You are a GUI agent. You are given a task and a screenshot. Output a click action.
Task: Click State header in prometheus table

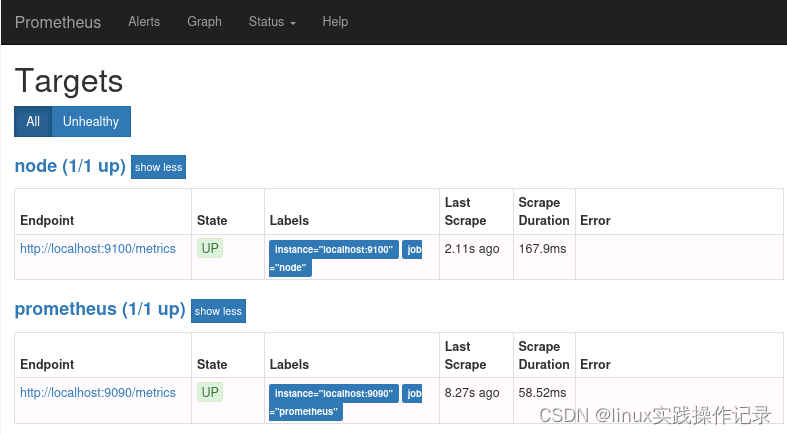tap(212, 364)
